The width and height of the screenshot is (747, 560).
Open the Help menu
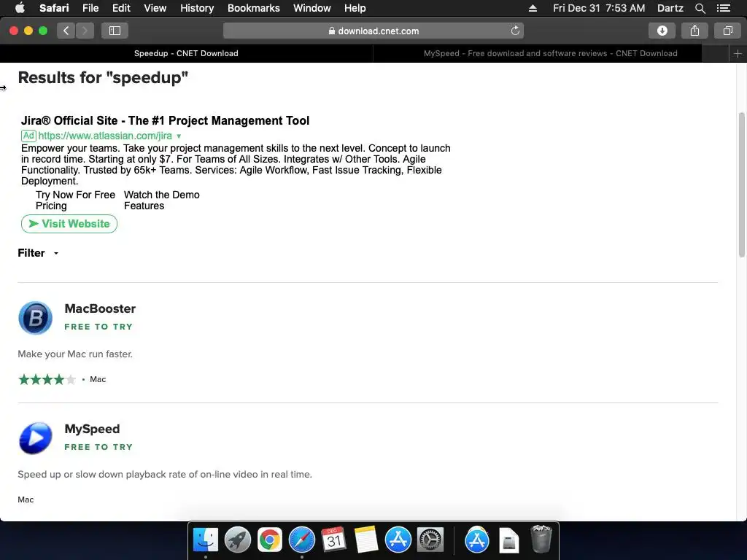pos(355,8)
